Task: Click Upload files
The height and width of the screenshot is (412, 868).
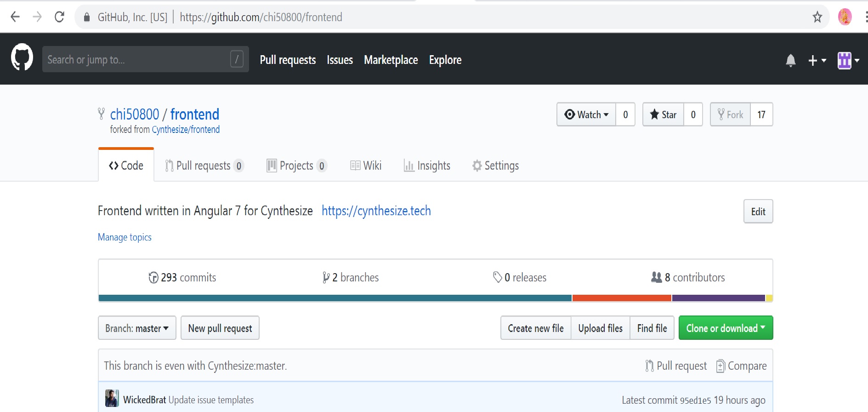Action: (601, 328)
